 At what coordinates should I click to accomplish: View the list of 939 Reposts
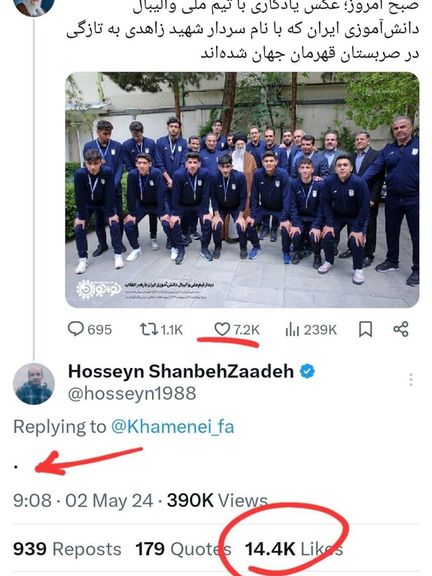(67, 549)
